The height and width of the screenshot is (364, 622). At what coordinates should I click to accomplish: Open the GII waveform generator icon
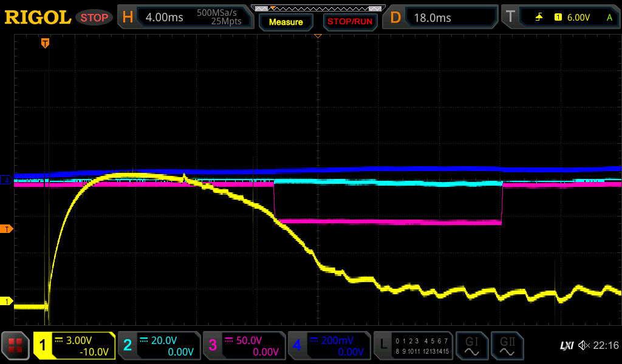tap(507, 346)
